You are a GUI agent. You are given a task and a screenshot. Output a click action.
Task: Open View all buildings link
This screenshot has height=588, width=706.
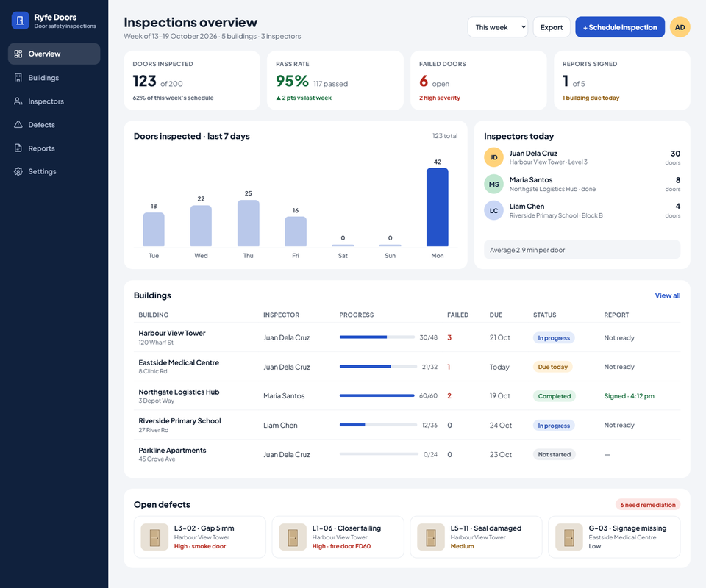pos(667,295)
